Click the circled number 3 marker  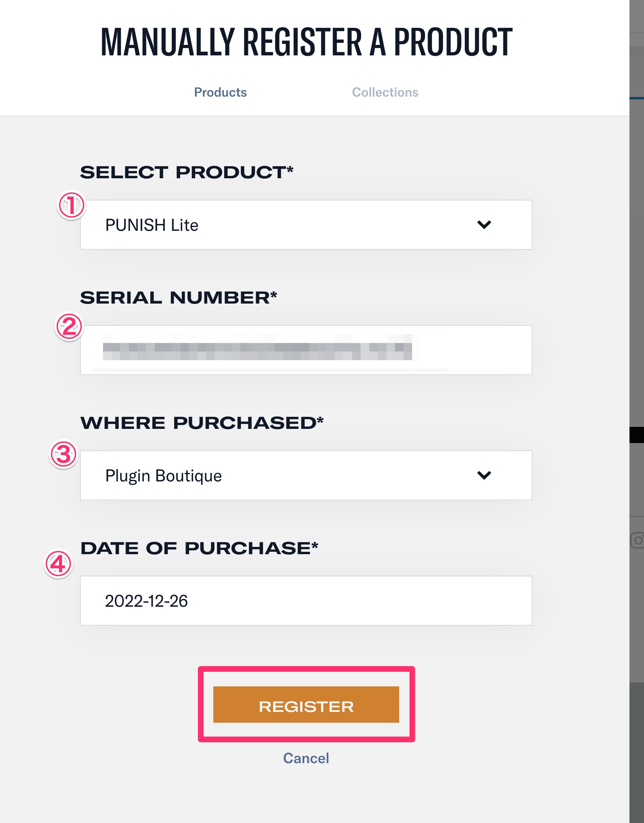coord(63,454)
